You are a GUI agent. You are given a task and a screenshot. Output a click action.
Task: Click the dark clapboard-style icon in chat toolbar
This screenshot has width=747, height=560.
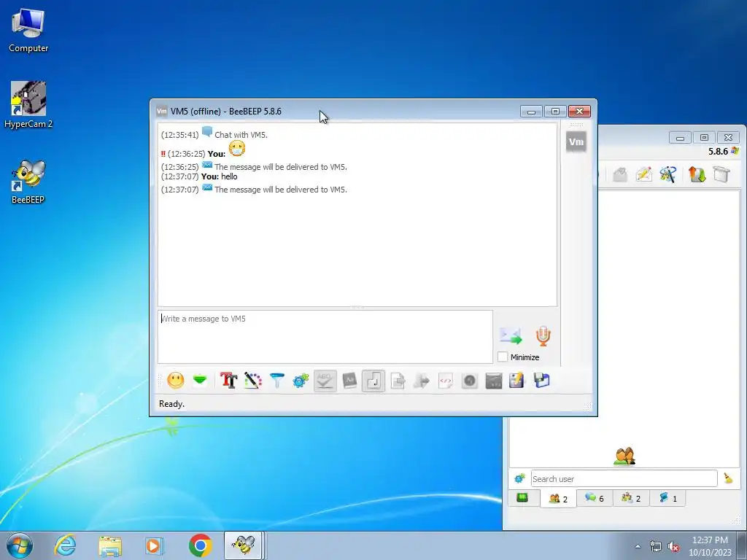click(x=494, y=381)
